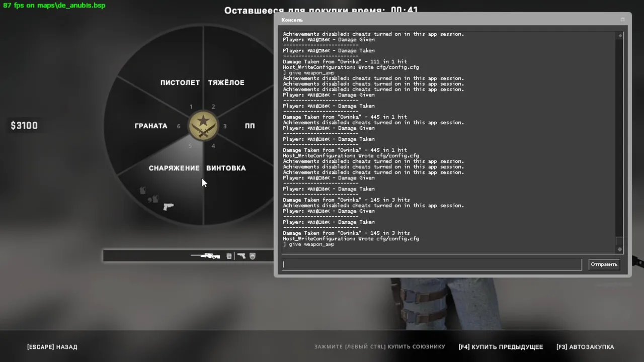Open the ВИНТОВКА buy category
Image resolution: width=644 pixels, height=362 pixels.
[x=226, y=168]
